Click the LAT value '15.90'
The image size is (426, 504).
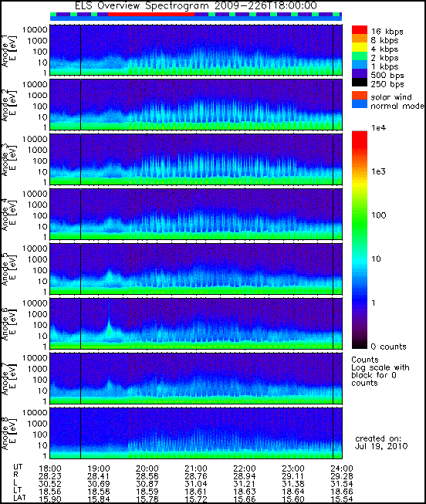[50, 499]
